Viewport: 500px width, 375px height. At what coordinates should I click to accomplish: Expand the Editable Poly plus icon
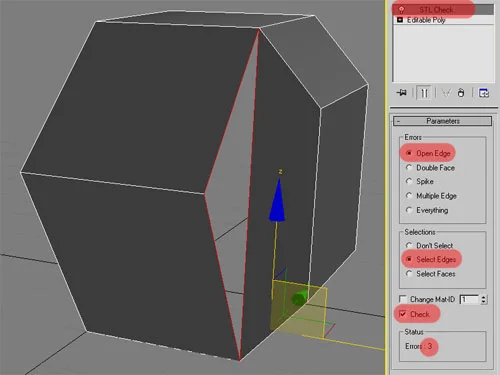(x=400, y=20)
